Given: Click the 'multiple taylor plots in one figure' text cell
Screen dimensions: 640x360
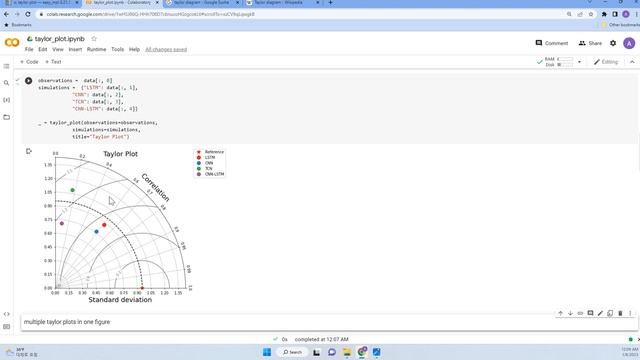Looking at the screenshot, I should [329, 322].
